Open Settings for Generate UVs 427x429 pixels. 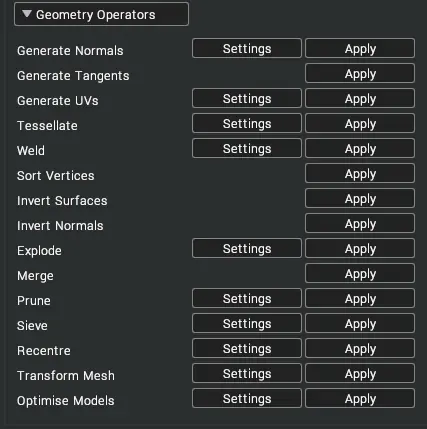point(247,98)
